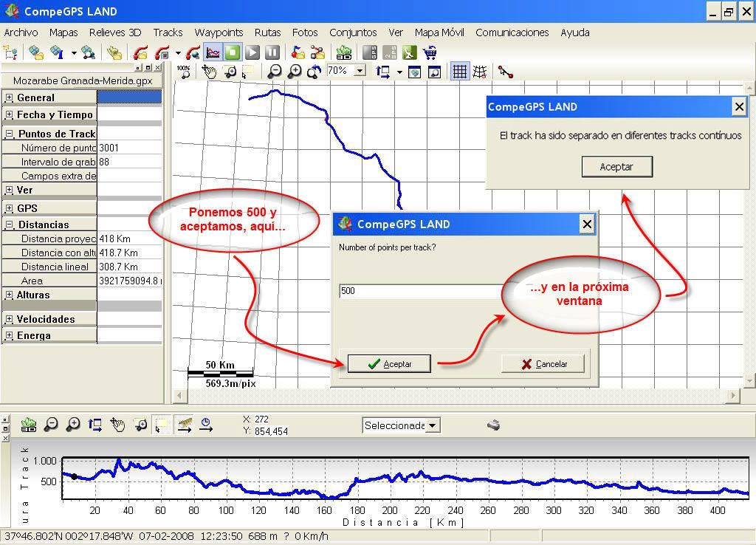Open 3D view icon in the graph toolbar
This screenshot has height=545, width=756.
coord(29,425)
